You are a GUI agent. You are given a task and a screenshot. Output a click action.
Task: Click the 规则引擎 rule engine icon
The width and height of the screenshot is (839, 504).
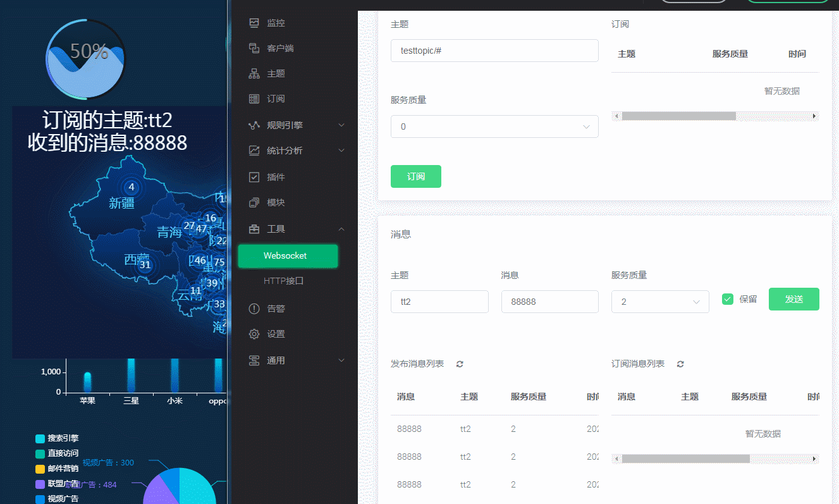tap(254, 125)
